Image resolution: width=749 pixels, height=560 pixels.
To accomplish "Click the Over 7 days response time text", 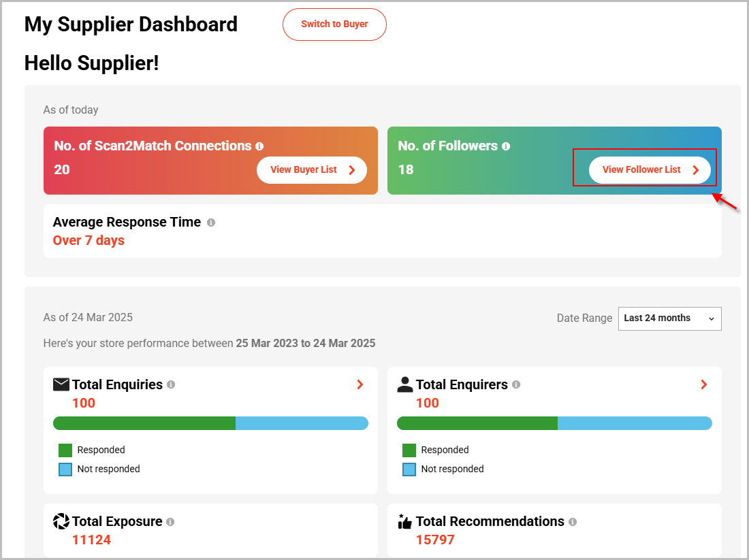I will 89,240.
